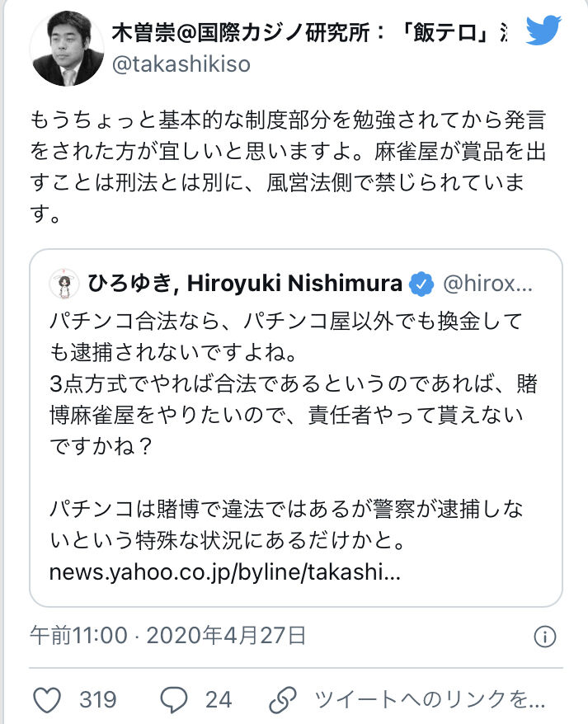The width and height of the screenshot is (588, 724).
Task: Click the ツイートへのリンクを... text
Action: pos(430,700)
